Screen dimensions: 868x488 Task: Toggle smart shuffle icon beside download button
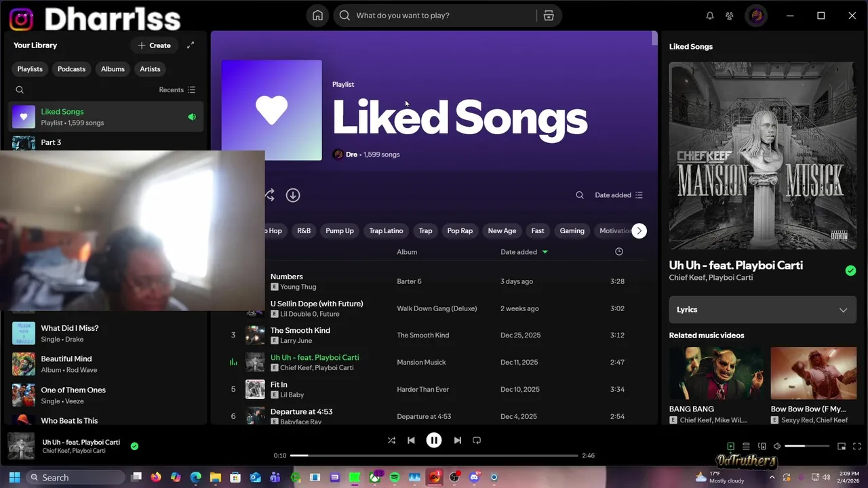pyautogui.click(x=269, y=195)
